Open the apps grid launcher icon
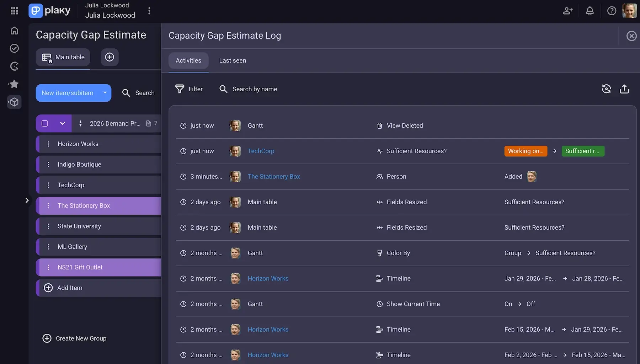This screenshot has width=640, height=364. point(14,11)
